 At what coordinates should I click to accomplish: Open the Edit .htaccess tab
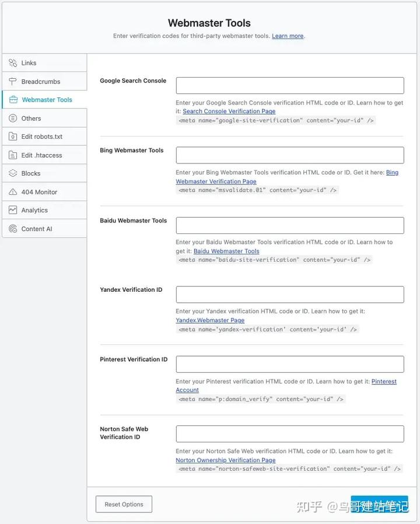pyautogui.click(x=44, y=155)
